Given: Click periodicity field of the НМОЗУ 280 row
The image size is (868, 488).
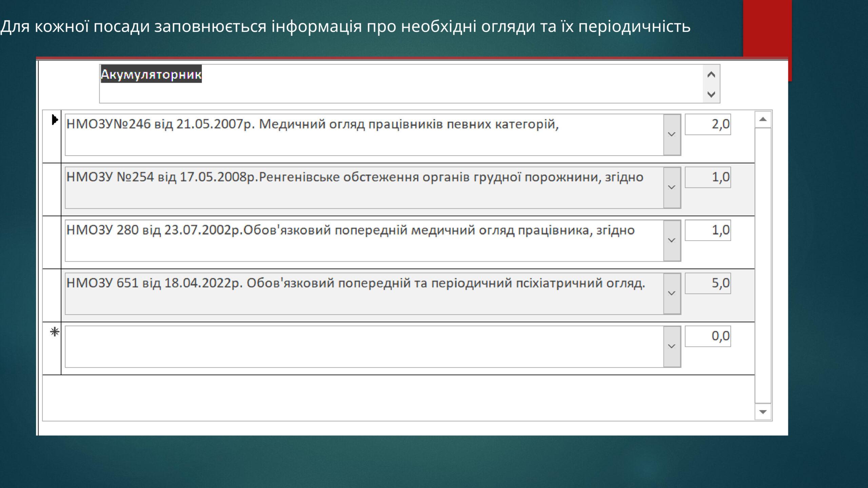Looking at the screenshot, I should point(708,230).
